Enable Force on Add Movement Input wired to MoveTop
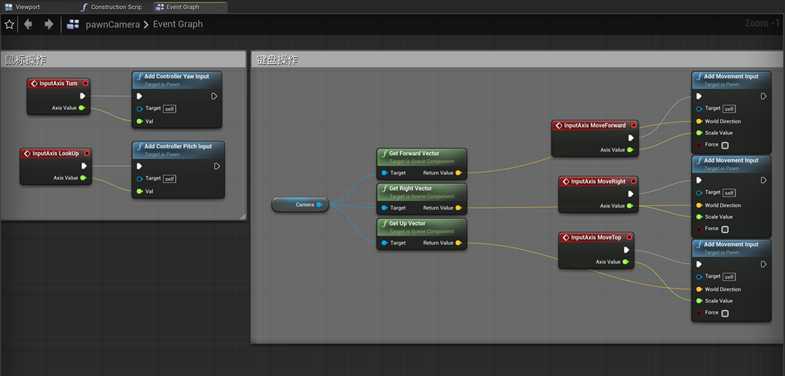 point(725,313)
